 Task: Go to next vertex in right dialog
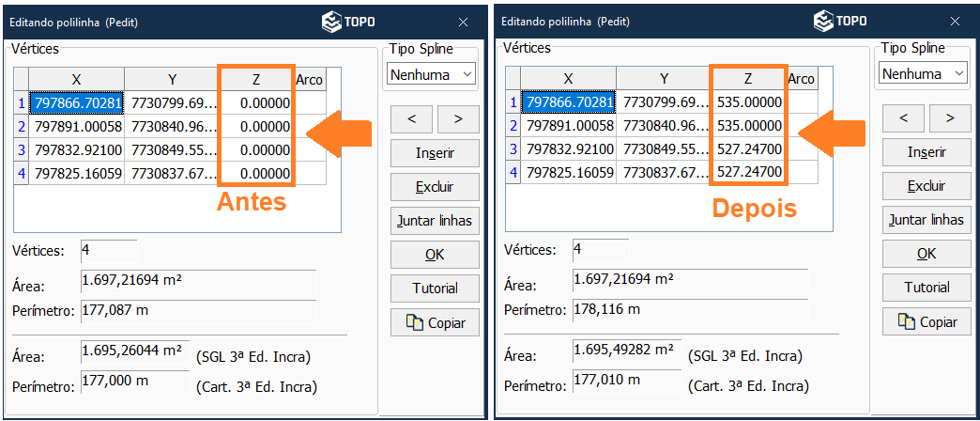click(950, 117)
